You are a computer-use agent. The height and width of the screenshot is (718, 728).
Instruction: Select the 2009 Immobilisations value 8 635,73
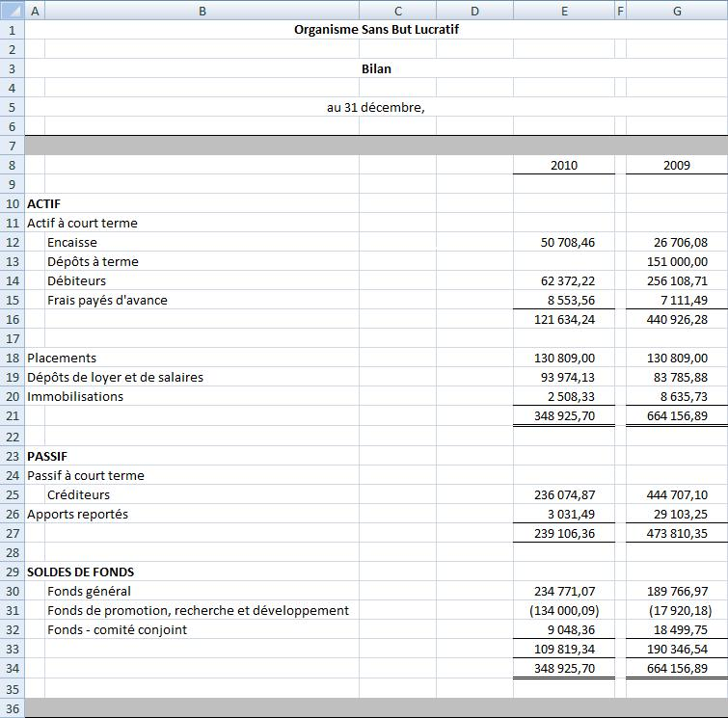pyautogui.click(x=676, y=396)
